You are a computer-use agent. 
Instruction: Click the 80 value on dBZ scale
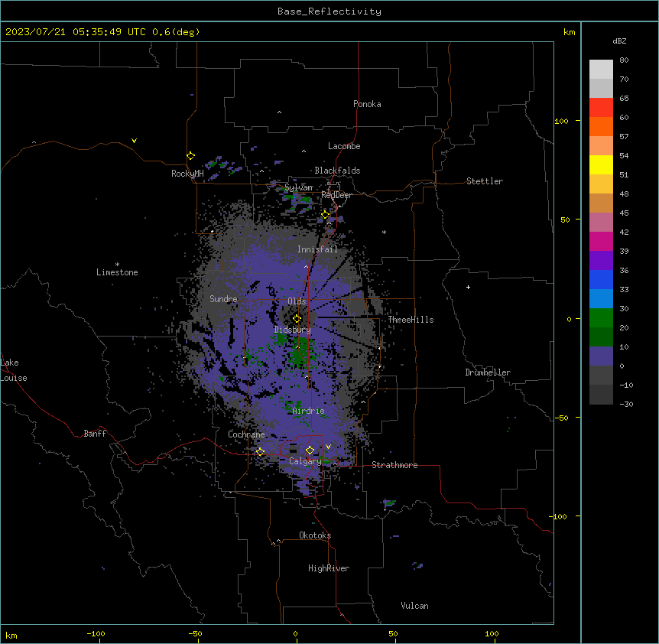pyautogui.click(x=624, y=60)
